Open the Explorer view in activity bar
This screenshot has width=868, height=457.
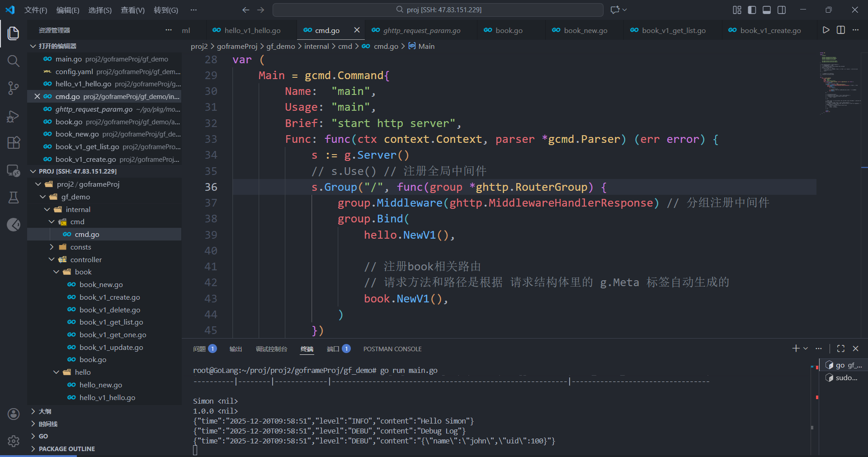tap(14, 33)
